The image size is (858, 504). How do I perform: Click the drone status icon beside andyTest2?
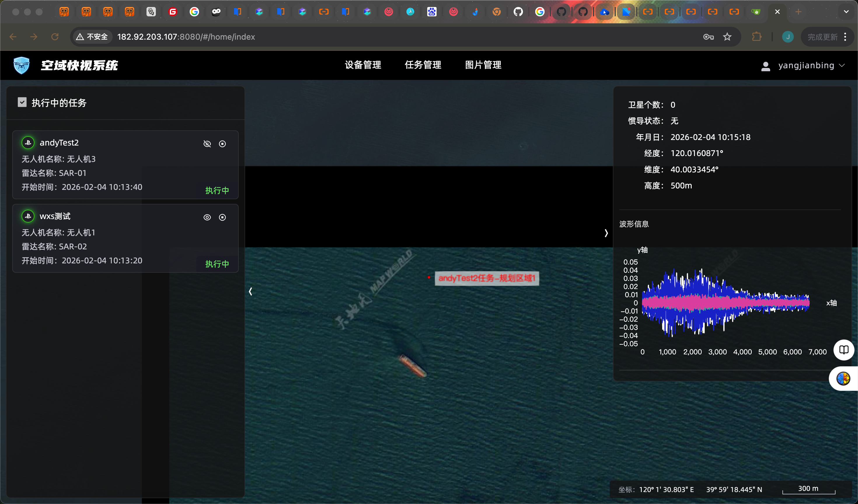28,143
